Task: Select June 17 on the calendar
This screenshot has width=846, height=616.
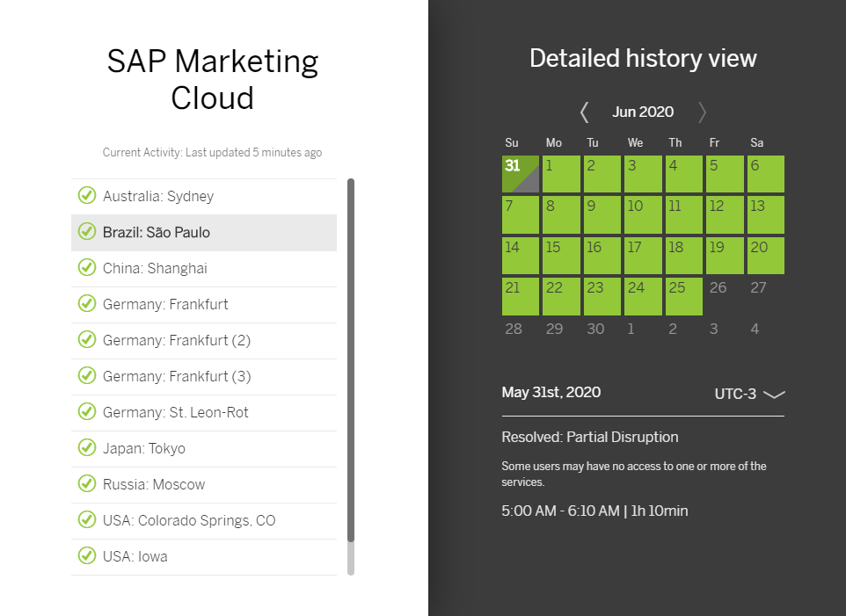Action: coord(643,256)
